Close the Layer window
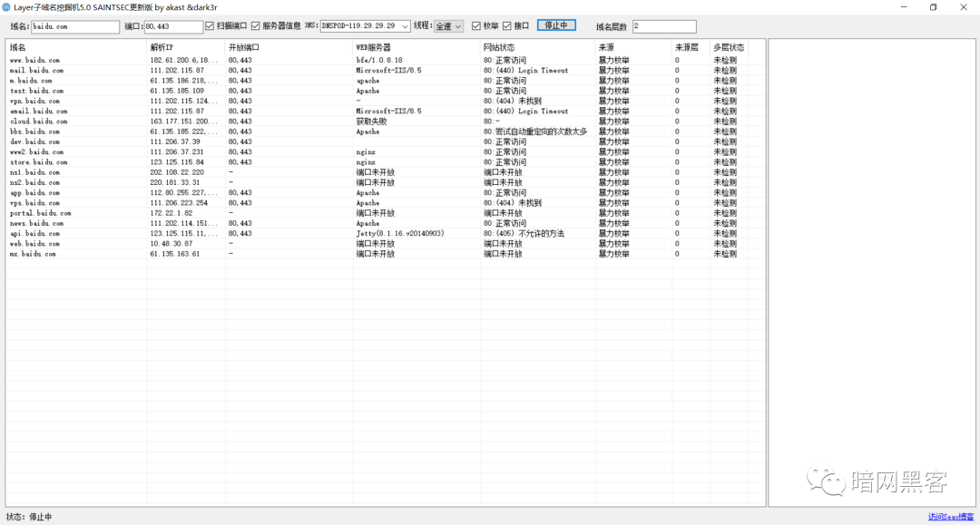Image resolution: width=980 pixels, height=525 pixels. 963,7
